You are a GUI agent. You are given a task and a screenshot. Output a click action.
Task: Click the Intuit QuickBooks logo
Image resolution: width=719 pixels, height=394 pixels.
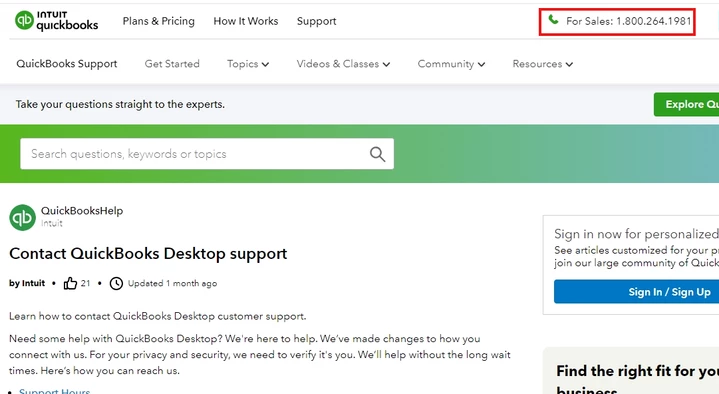pyautogui.click(x=56, y=21)
